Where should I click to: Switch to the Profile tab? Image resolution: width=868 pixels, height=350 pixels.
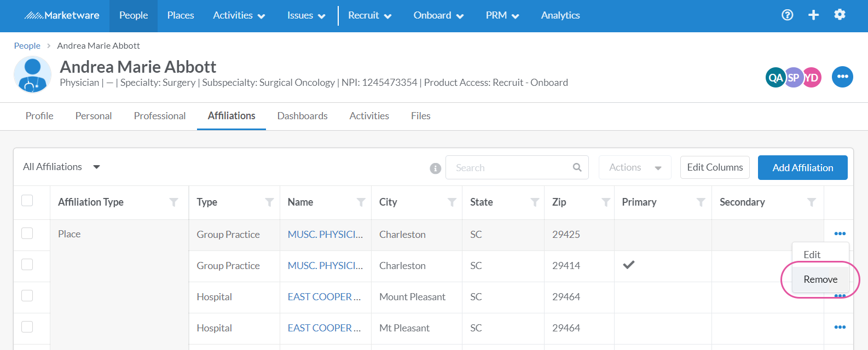(39, 116)
